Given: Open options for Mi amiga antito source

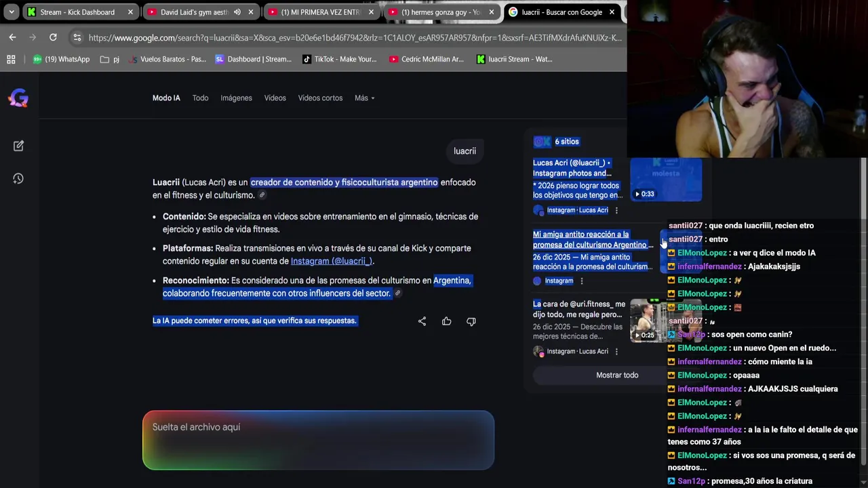Looking at the screenshot, I should point(581,281).
